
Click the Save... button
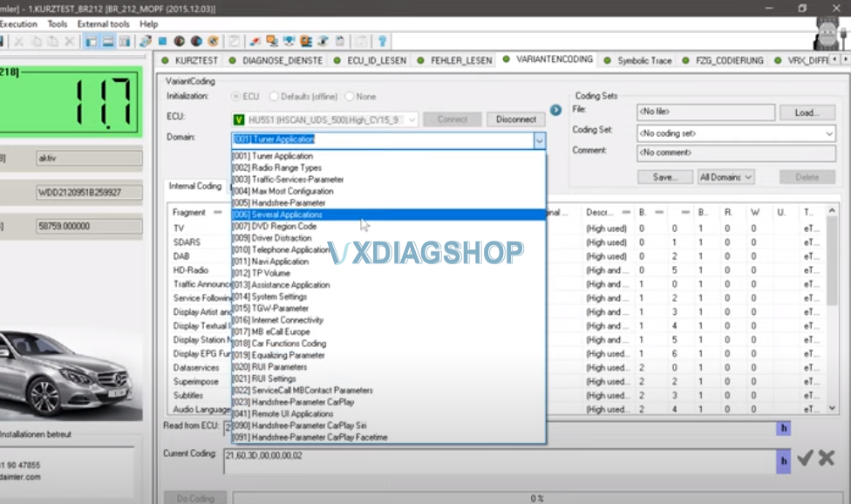point(664,177)
